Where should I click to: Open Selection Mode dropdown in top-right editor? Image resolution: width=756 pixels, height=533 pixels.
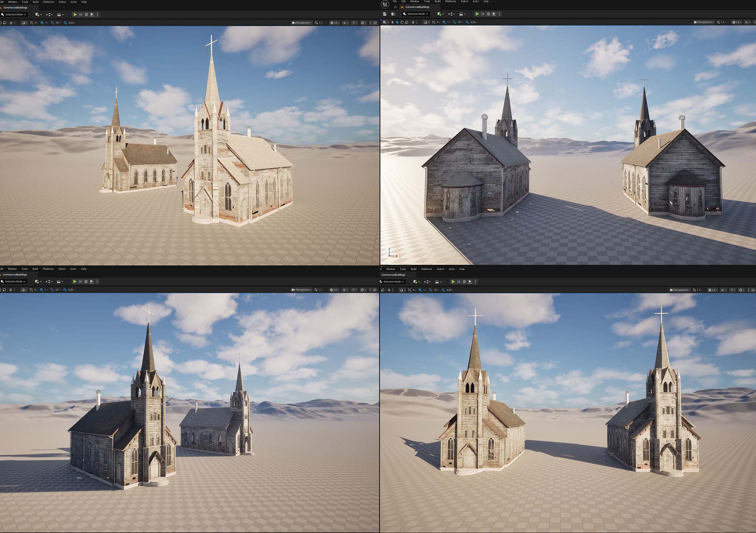(x=416, y=14)
